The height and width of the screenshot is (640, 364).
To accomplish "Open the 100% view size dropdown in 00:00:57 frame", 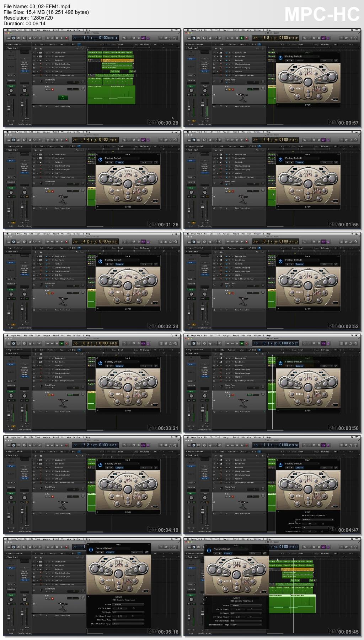I will [x=326, y=61].
